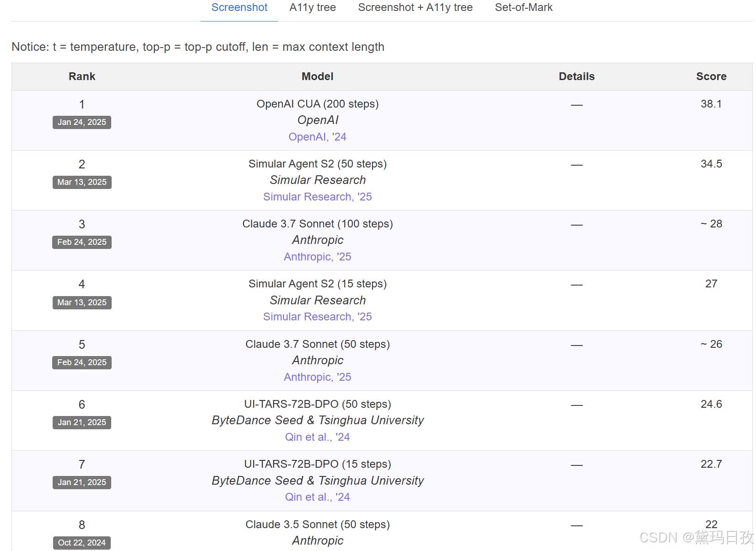Open Anthropic, '25 link in rank 3 row
Image resolution: width=756 pixels, height=551 pixels.
318,257
